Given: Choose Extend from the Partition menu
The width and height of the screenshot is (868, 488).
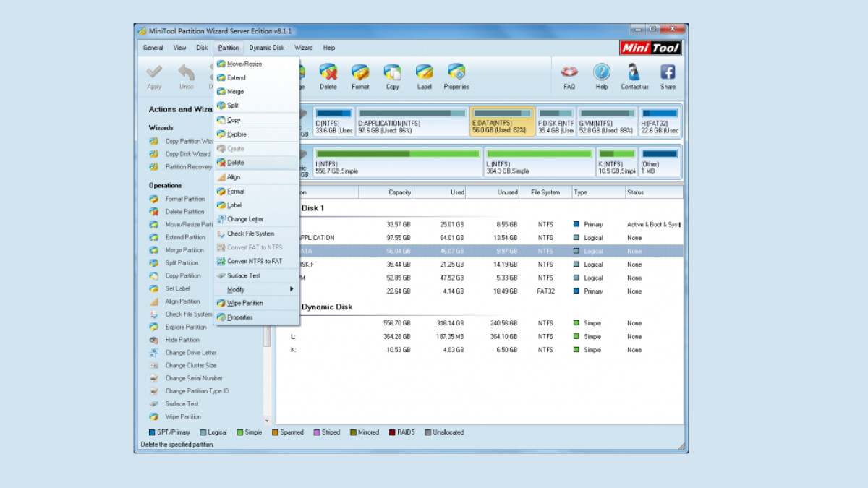Looking at the screenshot, I should (257, 77).
